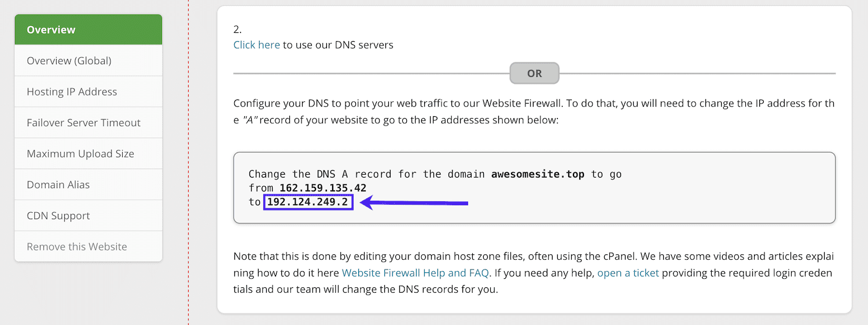Screen dimensions: 868x325
Task: Click the awesomesite.top domain name
Action: (x=538, y=174)
